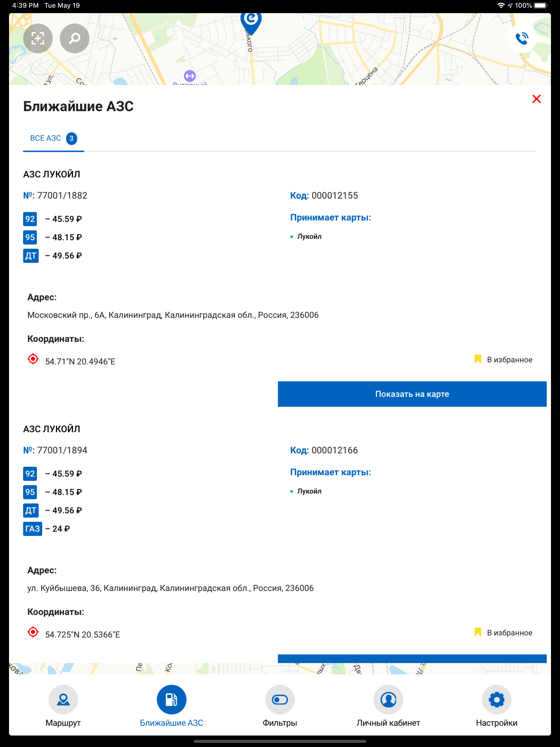Tap coordinates target icon near 54.71"N

click(33, 359)
